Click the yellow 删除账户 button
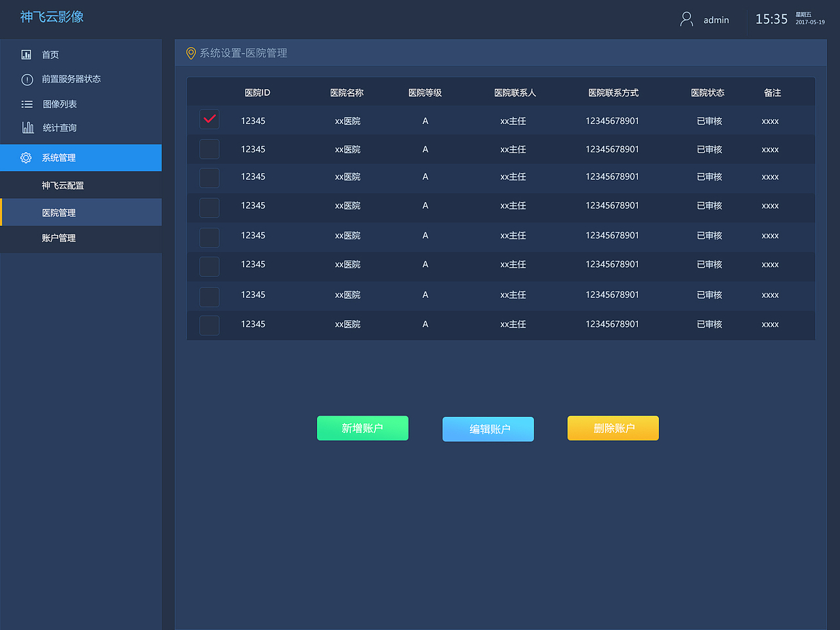The image size is (840, 630). pyautogui.click(x=613, y=428)
